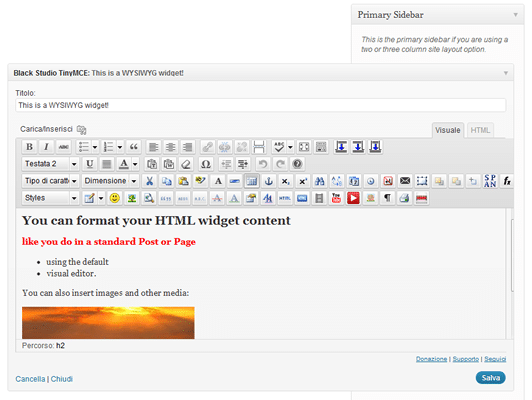Open the editor help question-mark icon
Screen dimensions: 532x400
297,164
